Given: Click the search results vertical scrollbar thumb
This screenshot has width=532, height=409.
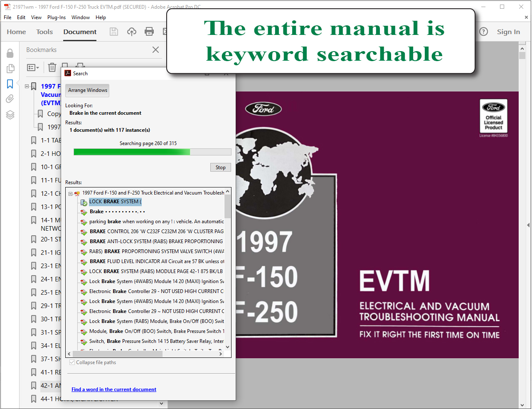Looking at the screenshot, I should click(227, 206).
